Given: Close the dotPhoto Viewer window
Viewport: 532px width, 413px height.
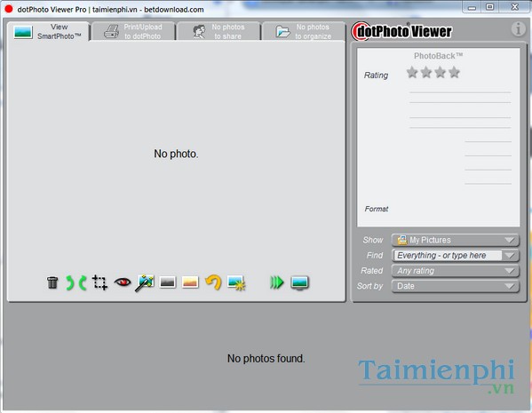Looking at the screenshot, I should tap(515, 7).
